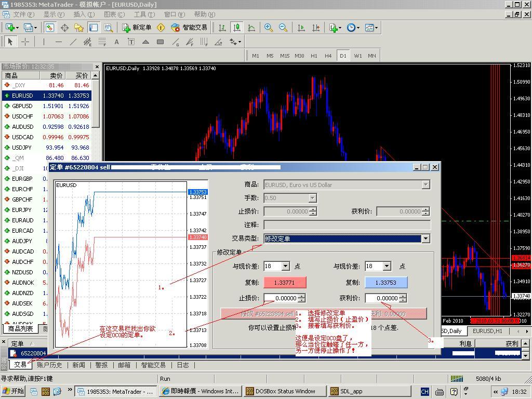Open the Indicators list toolbar icon
532x399 pixels.
click(x=333, y=28)
